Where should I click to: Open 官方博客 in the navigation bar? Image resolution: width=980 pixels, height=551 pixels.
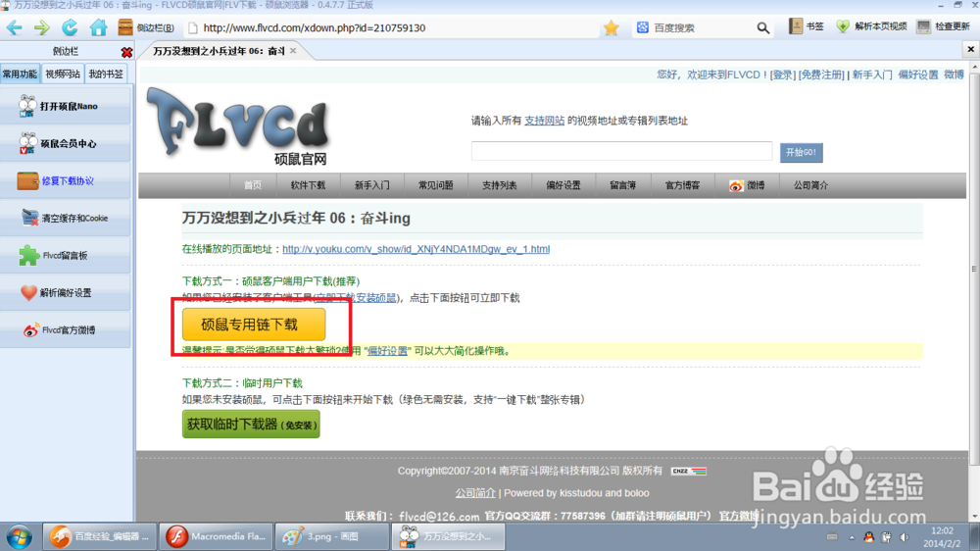[682, 185]
